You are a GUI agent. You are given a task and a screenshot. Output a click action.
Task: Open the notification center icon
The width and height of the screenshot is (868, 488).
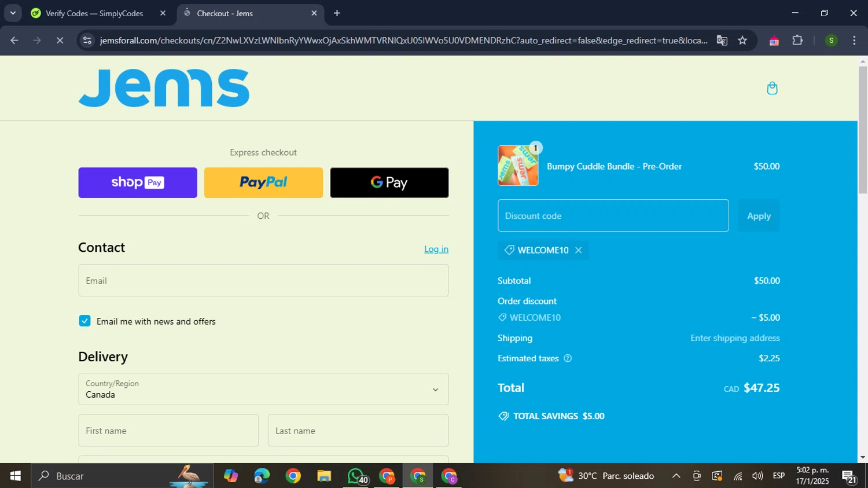tap(849, 476)
